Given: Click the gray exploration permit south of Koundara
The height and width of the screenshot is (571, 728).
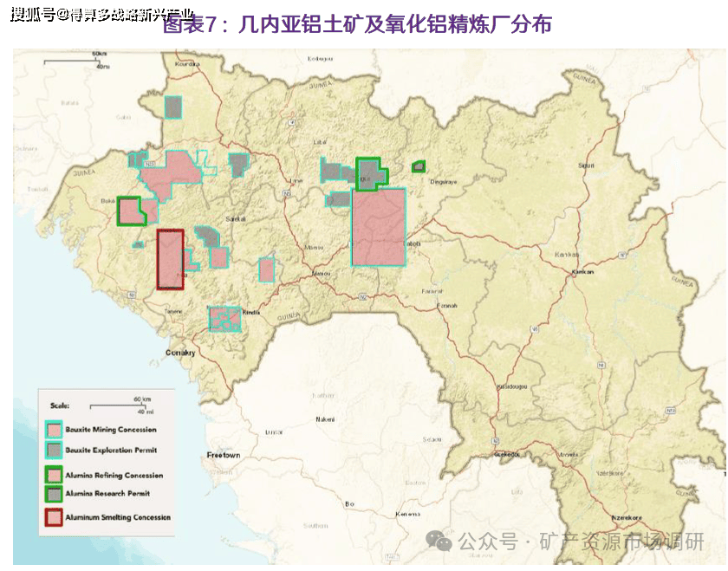Looking at the screenshot, I should 174,107.
